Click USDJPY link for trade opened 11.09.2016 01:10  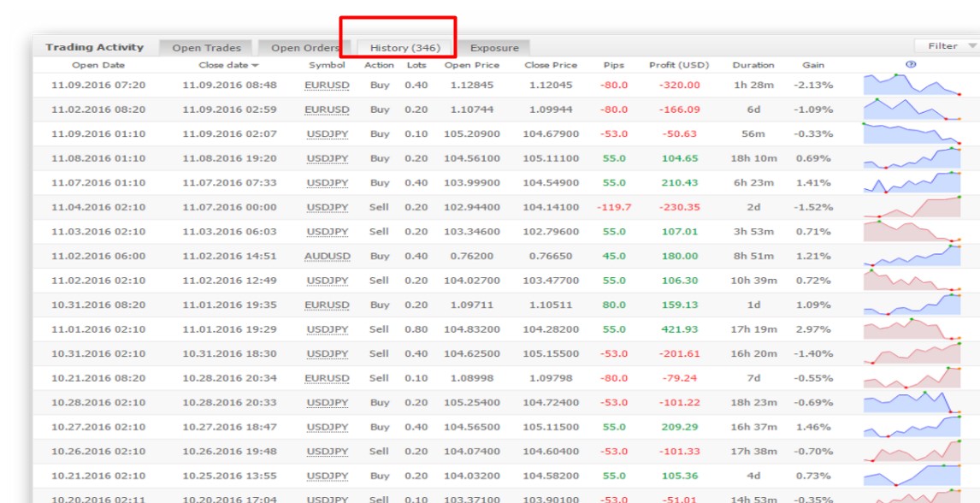pyautogui.click(x=328, y=133)
